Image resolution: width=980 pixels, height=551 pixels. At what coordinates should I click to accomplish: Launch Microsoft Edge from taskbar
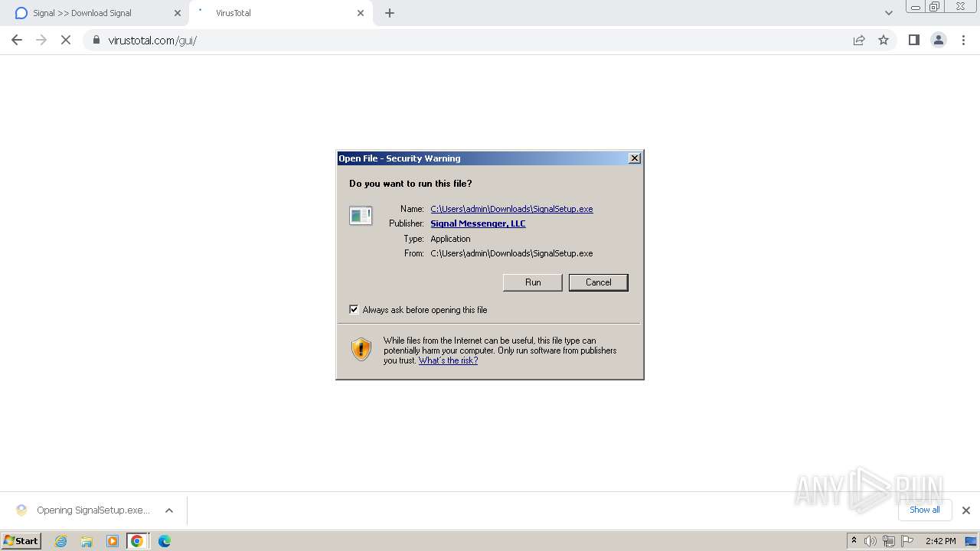pyautogui.click(x=164, y=541)
